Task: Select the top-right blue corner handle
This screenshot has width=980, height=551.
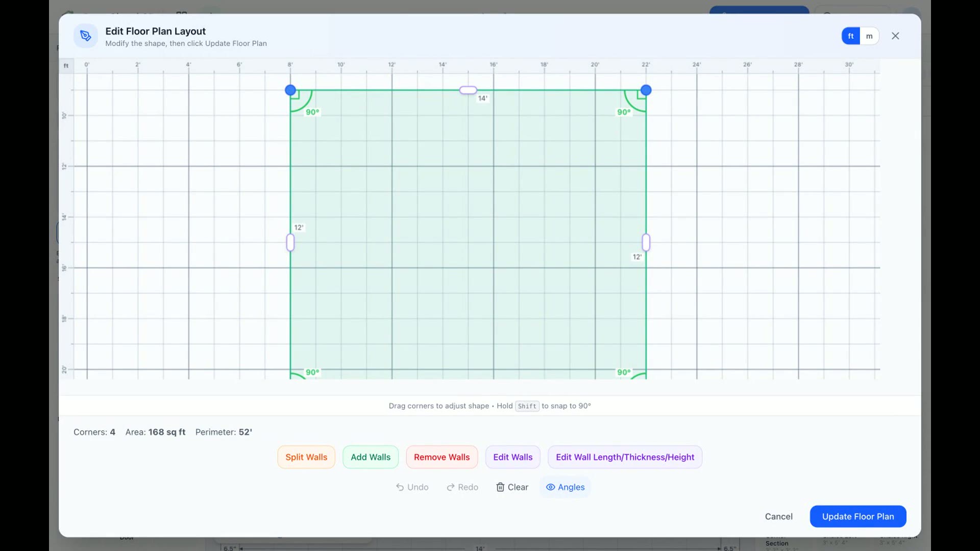Action: (x=646, y=90)
